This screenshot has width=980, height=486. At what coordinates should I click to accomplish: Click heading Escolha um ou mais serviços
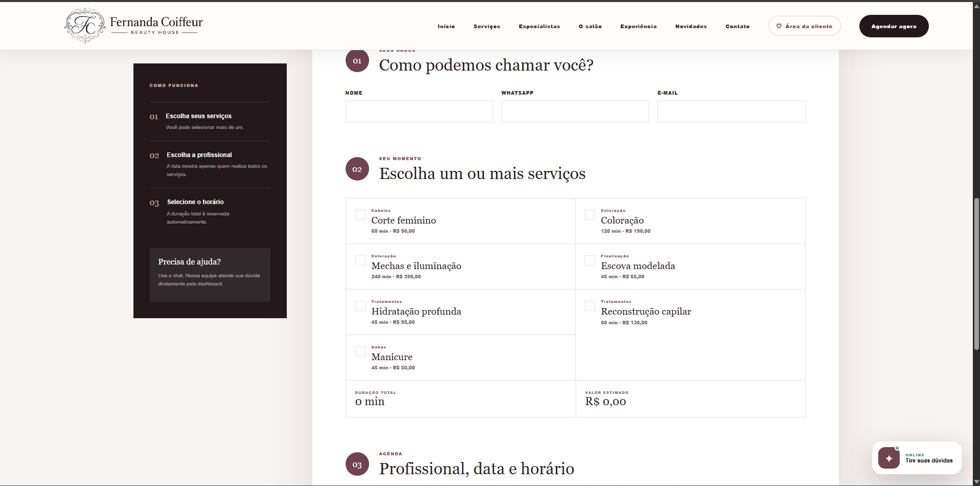click(482, 174)
